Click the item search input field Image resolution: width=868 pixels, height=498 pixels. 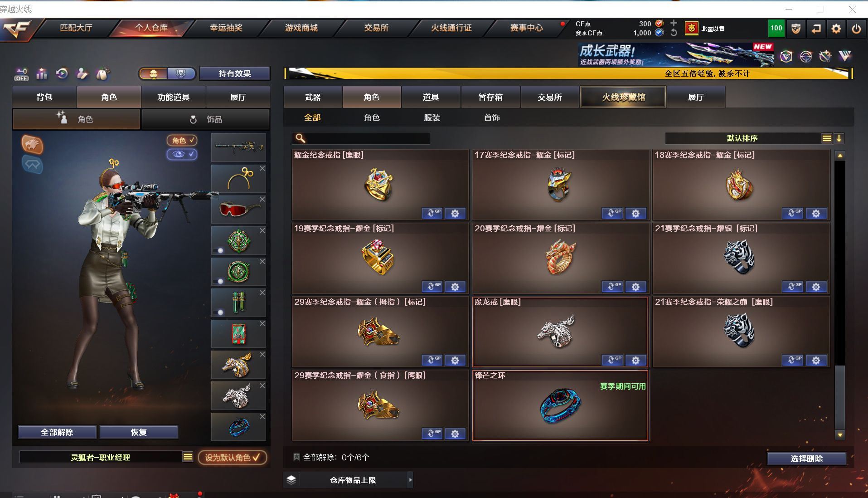pyautogui.click(x=361, y=138)
